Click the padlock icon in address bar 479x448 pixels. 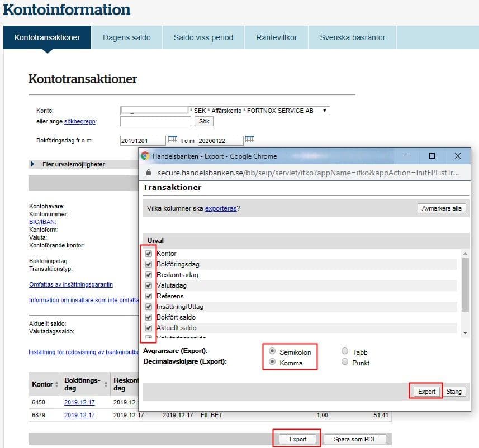tap(149, 173)
